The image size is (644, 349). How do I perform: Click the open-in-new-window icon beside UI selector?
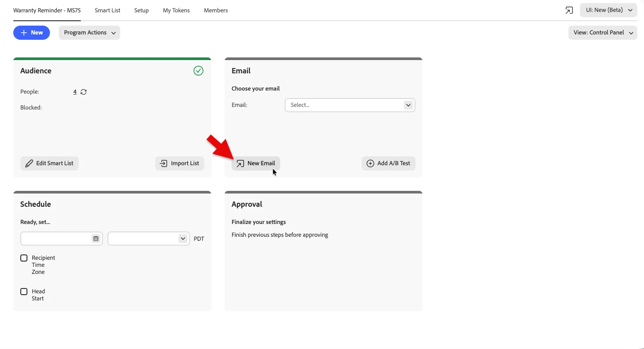[569, 10]
